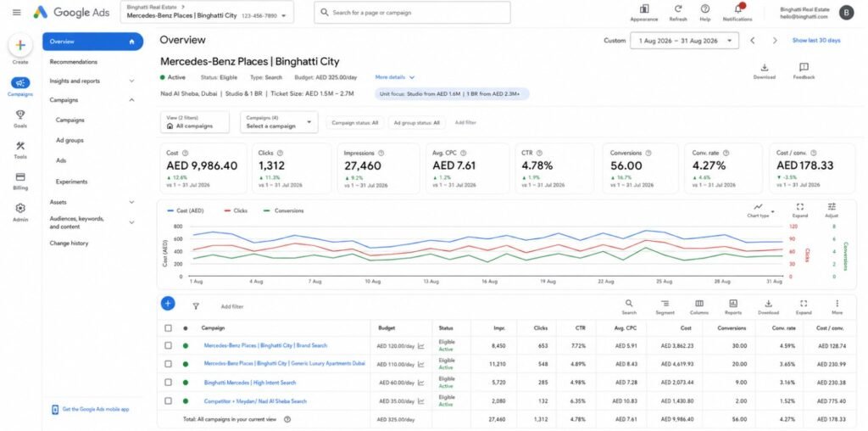Open the Admin gear icon

20,209
